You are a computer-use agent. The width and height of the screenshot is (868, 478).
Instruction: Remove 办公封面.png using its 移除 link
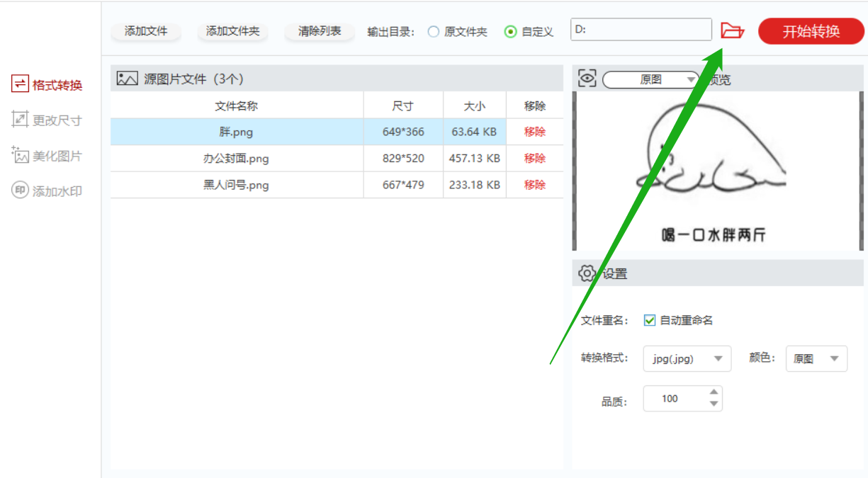(x=535, y=159)
